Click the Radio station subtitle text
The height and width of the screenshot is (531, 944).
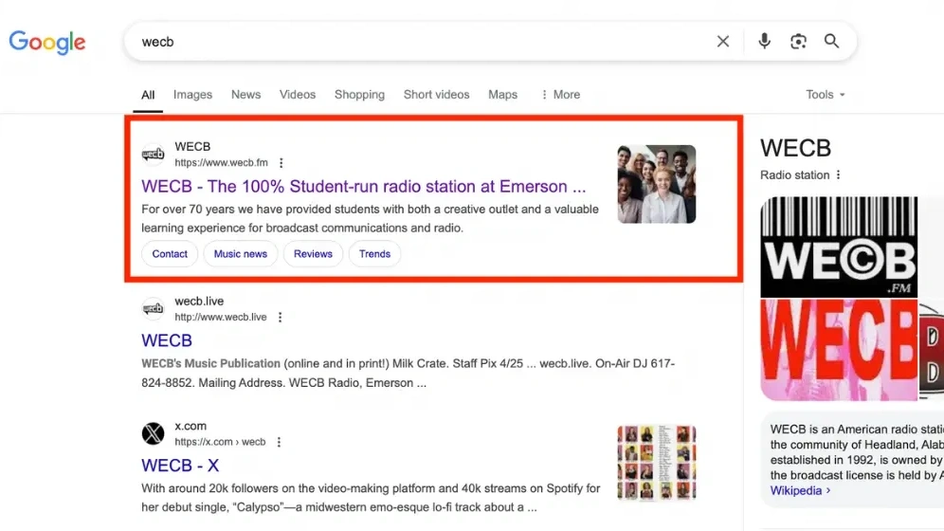795,175
